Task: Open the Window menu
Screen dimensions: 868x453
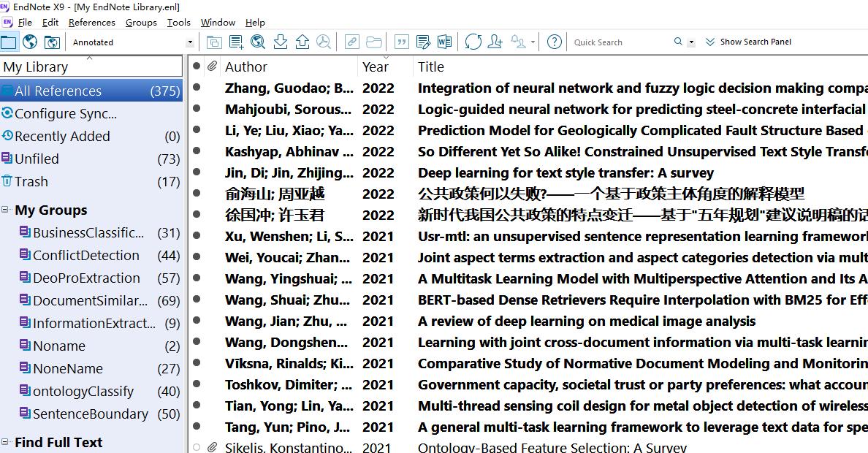Action: tap(218, 22)
